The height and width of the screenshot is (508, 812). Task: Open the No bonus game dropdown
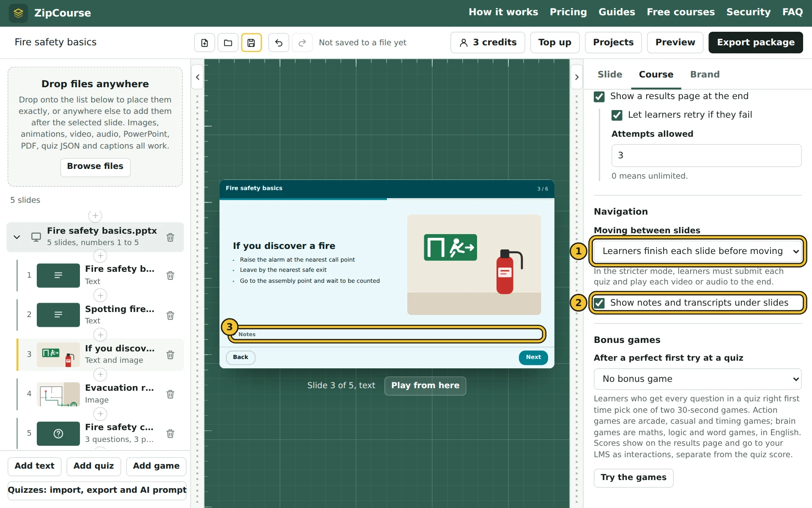point(698,379)
